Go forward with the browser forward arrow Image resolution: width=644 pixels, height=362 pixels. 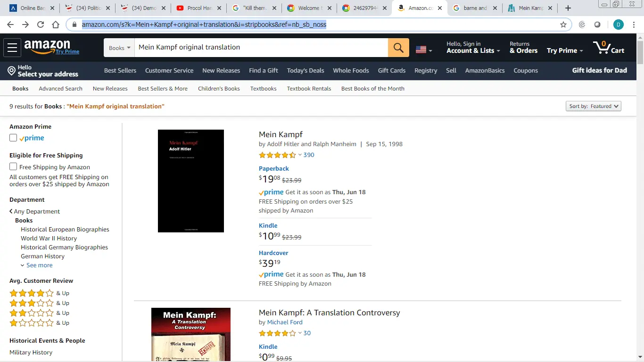click(25, 25)
